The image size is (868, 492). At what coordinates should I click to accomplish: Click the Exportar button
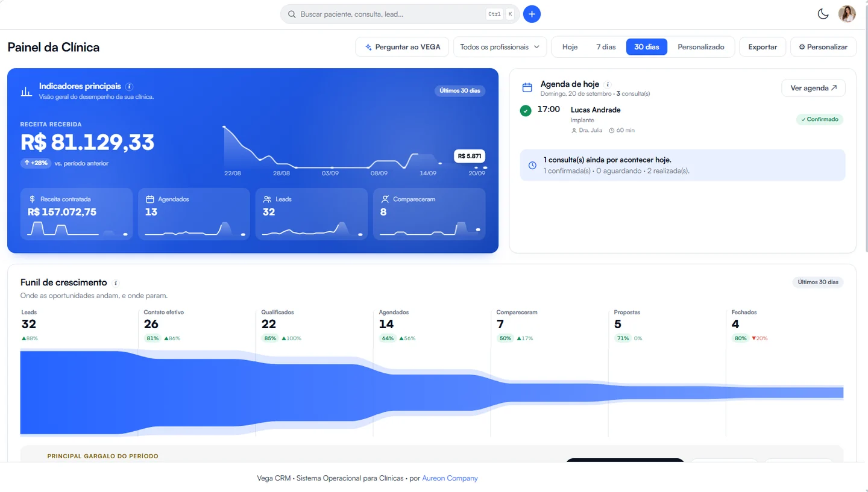[763, 47]
